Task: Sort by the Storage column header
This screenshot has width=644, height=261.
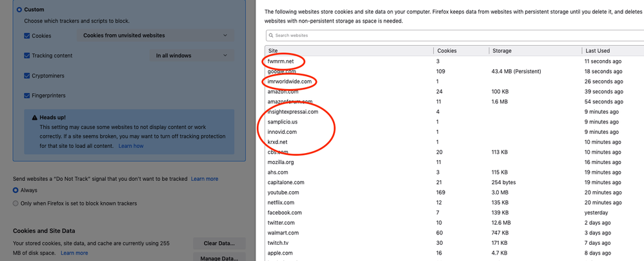Action: pos(536,50)
